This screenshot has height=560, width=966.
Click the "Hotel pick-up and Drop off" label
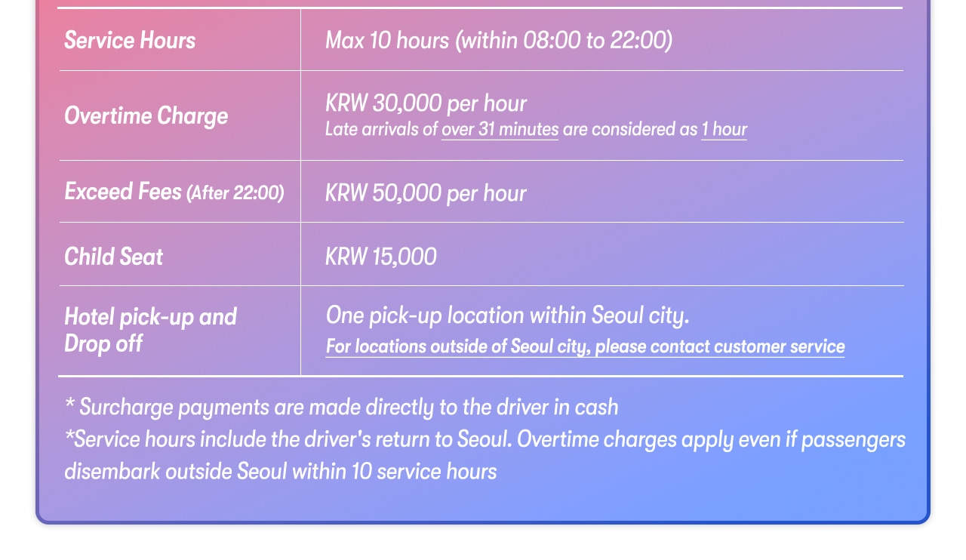click(150, 330)
